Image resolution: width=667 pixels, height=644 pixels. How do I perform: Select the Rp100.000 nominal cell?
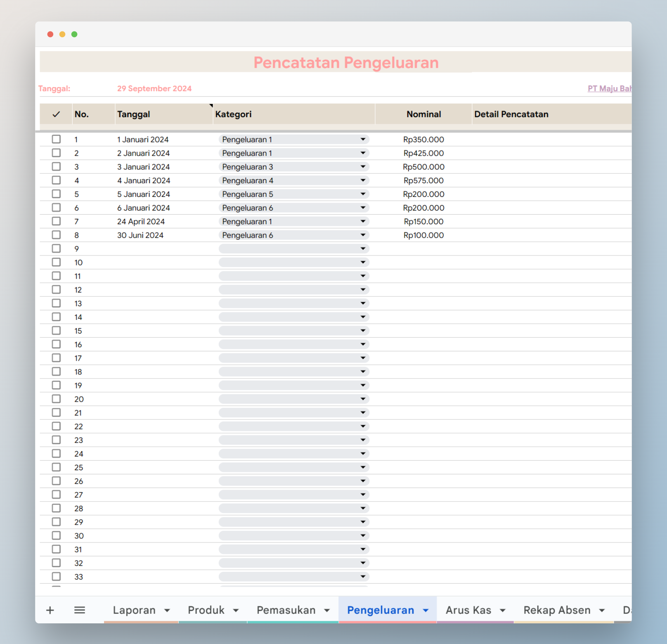click(423, 235)
